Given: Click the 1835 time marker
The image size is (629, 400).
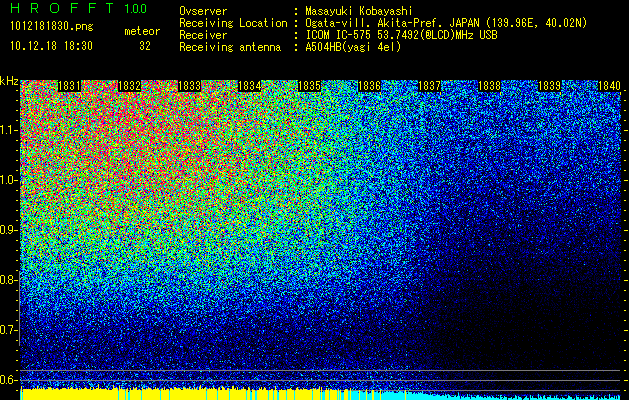Looking at the screenshot, I should click(x=309, y=86).
